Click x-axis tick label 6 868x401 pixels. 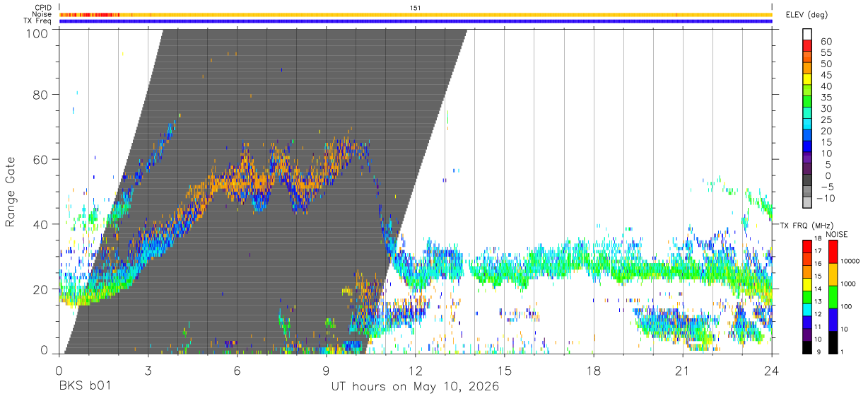coord(237,371)
